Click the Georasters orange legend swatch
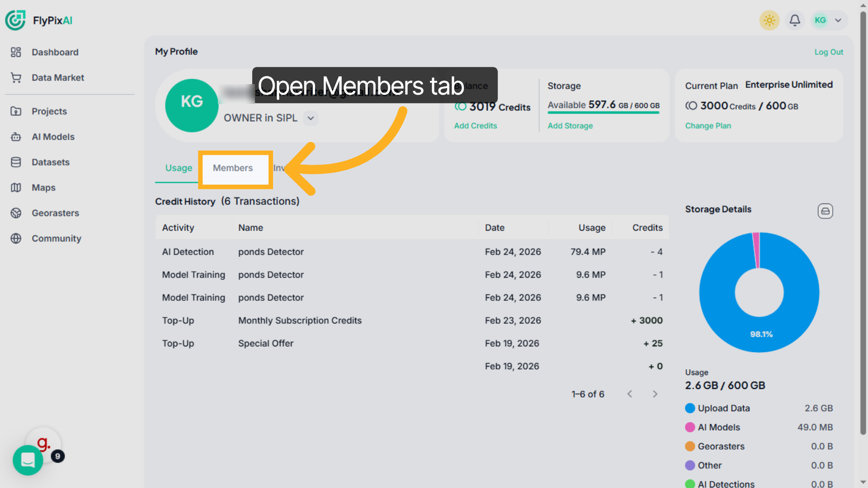 pyautogui.click(x=690, y=446)
